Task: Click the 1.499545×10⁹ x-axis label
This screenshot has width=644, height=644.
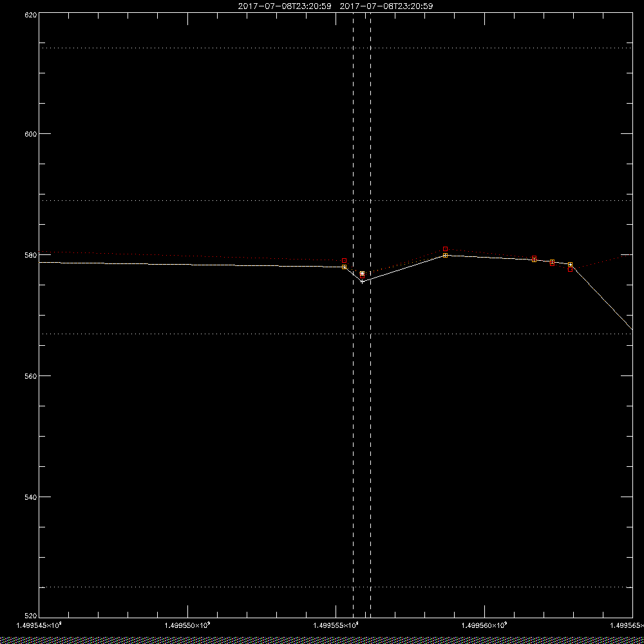Action: [x=39, y=625]
